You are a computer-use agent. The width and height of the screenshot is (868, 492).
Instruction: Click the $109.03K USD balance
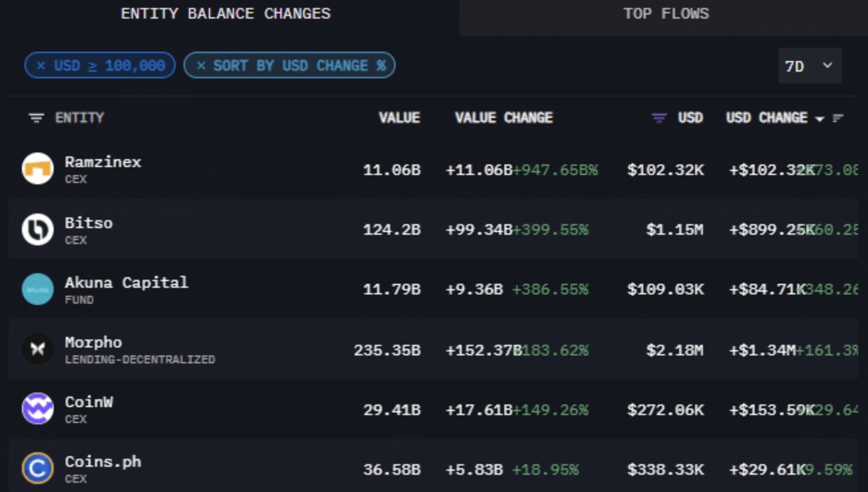click(x=665, y=290)
